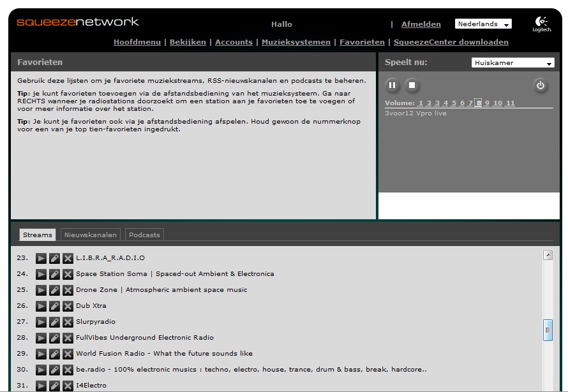
Task: Click the squeezenetwork logo
Action: [77, 22]
